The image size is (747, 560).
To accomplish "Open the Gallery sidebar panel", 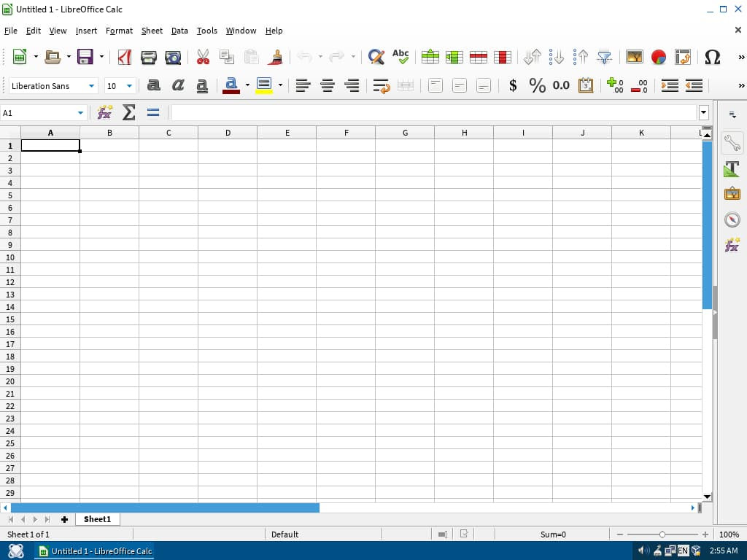I will click(732, 193).
